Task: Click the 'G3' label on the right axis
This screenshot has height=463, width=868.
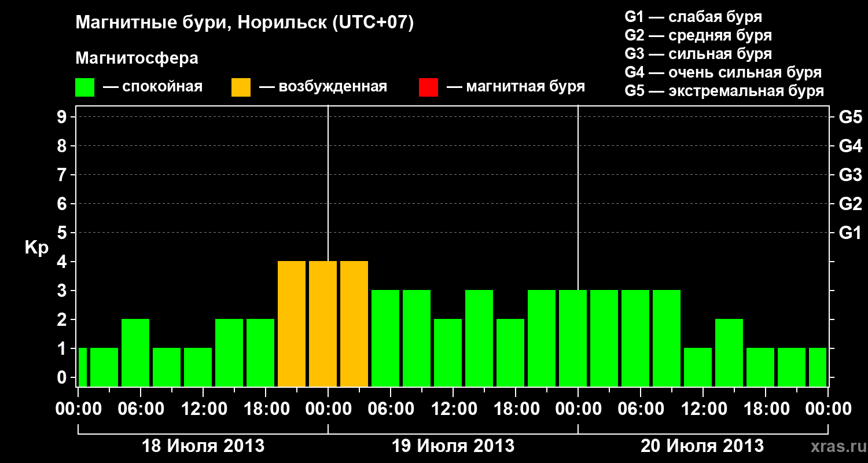Action: click(x=850, y=175)
